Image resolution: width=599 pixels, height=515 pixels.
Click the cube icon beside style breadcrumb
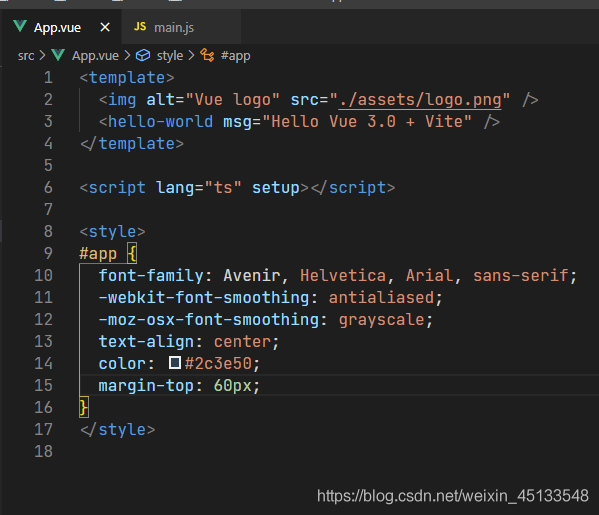(x=143, y=55)
